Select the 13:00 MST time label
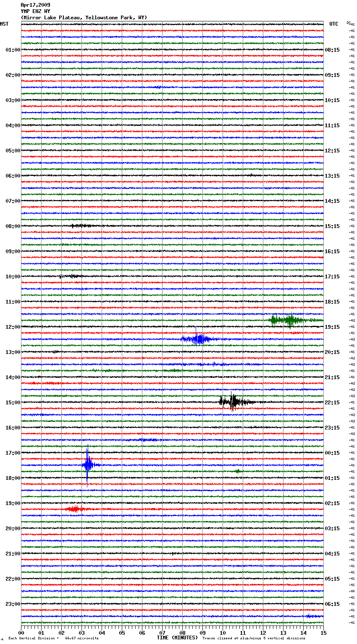357x644 pixels. tap(13, 352)
